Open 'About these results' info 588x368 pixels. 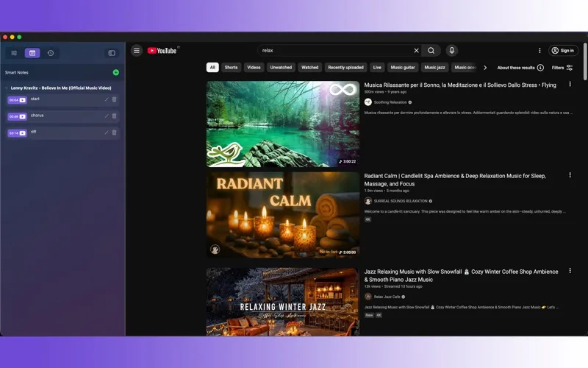[520, 68]
